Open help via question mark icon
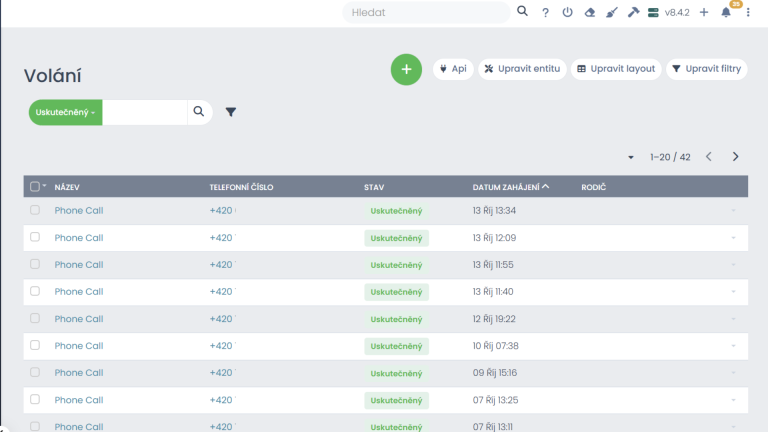The image size is (768, 432). point(545,13)
